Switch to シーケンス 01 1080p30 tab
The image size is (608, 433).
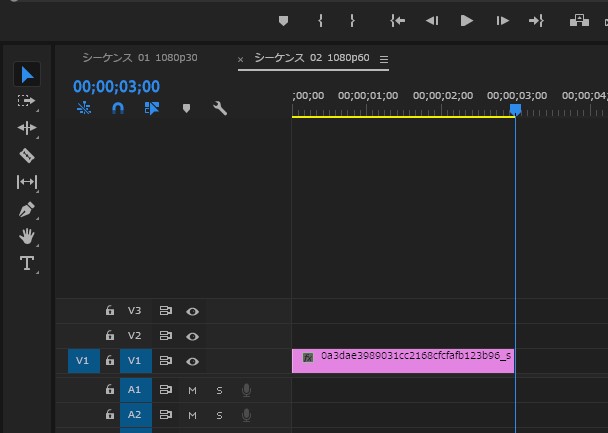point(140,58)
